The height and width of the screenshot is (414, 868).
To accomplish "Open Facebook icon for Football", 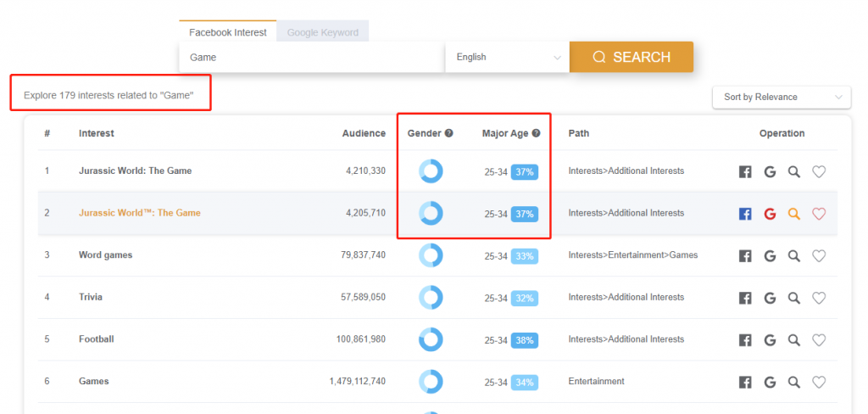I will pos(745,340).
